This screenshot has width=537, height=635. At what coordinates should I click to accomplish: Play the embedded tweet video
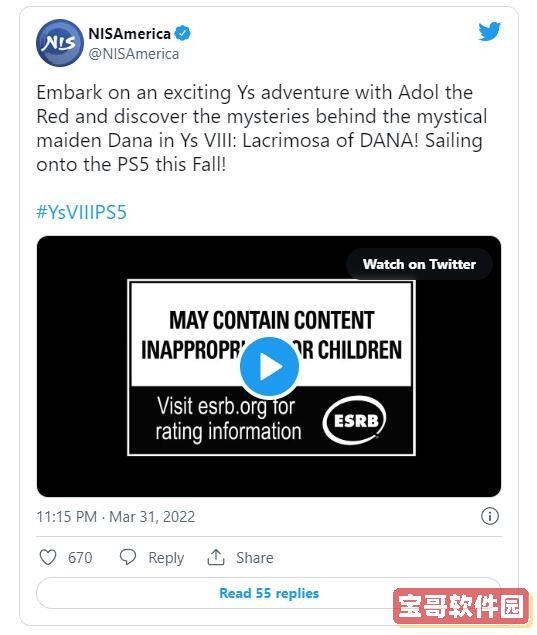coord(269,367)
